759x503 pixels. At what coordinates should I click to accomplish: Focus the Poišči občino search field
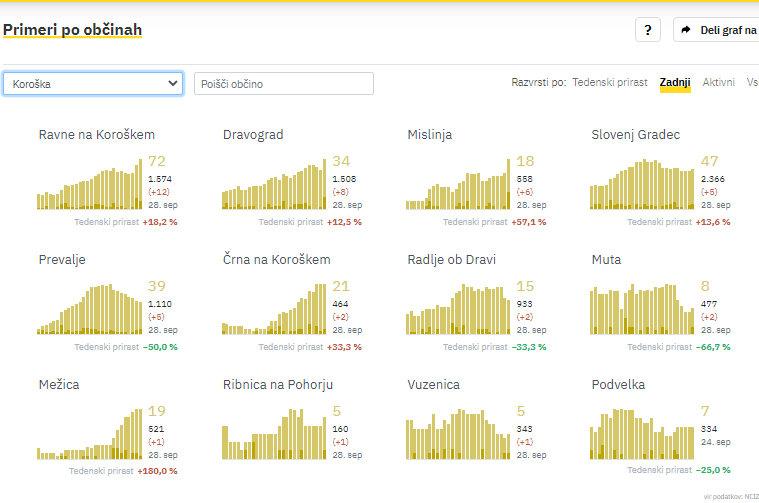click(284, 84)
